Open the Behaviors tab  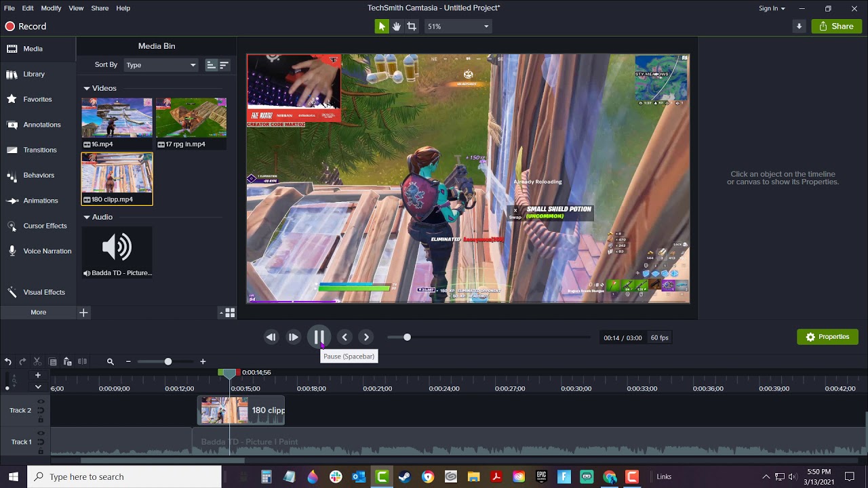(x=38, y=175)
